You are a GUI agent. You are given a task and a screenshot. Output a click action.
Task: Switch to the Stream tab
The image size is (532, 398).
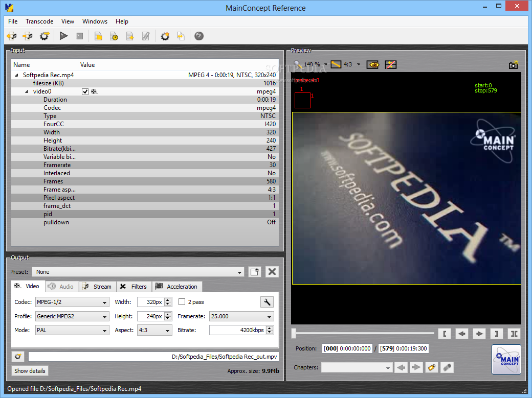[98, 287]
